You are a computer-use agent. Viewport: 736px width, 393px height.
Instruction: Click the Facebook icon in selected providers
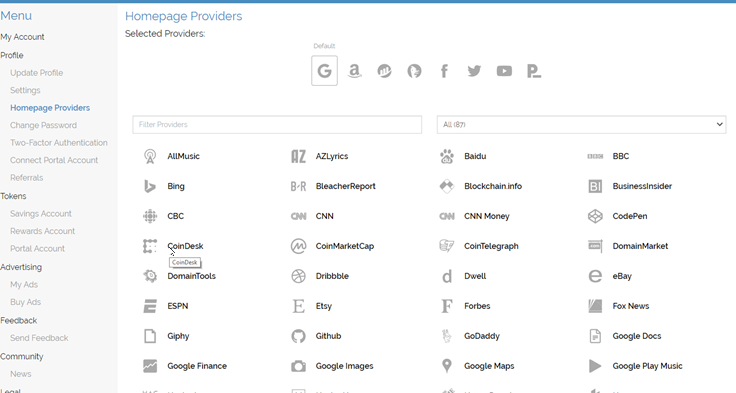[444, 71]
